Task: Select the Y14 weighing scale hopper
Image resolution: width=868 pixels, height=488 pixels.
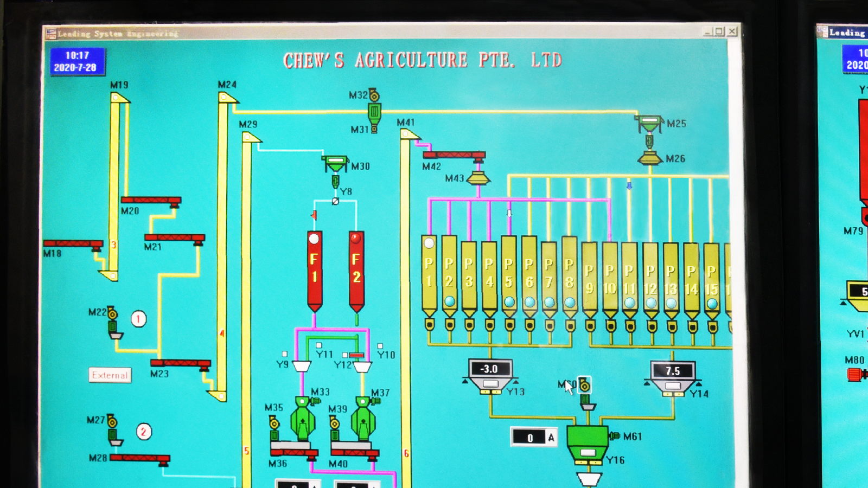Action: click(x=673, y=378)
